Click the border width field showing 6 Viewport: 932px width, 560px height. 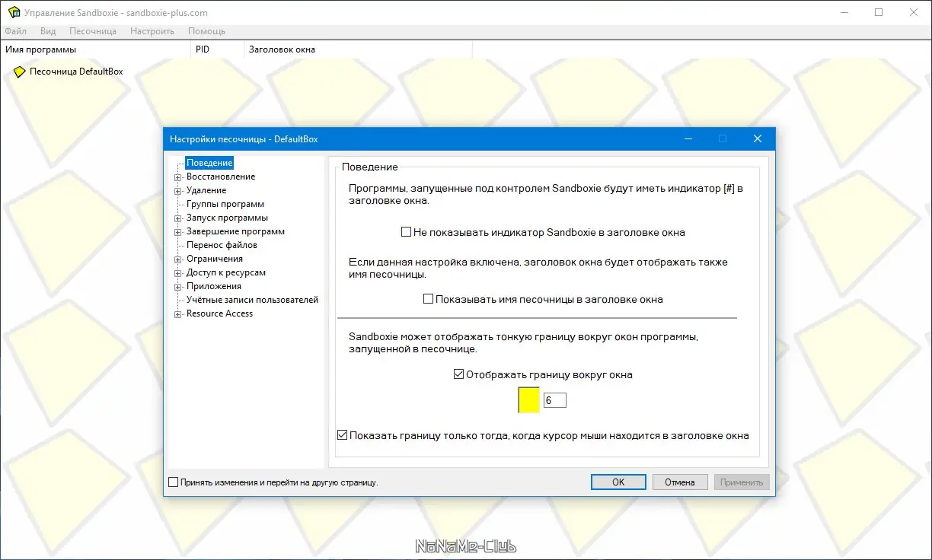pos(554,400)
